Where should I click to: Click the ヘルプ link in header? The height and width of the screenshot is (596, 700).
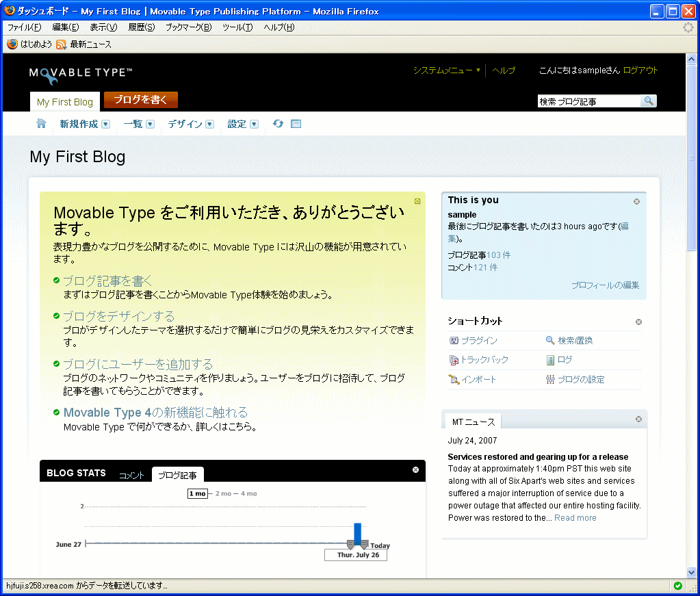[x=503, y=70]
